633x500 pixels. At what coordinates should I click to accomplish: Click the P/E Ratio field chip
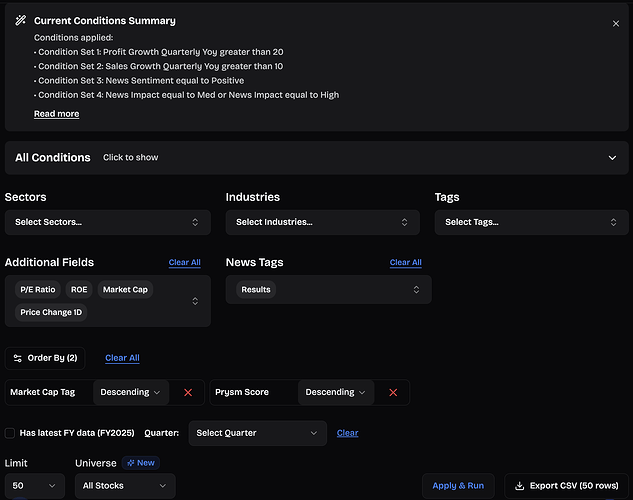38,290
